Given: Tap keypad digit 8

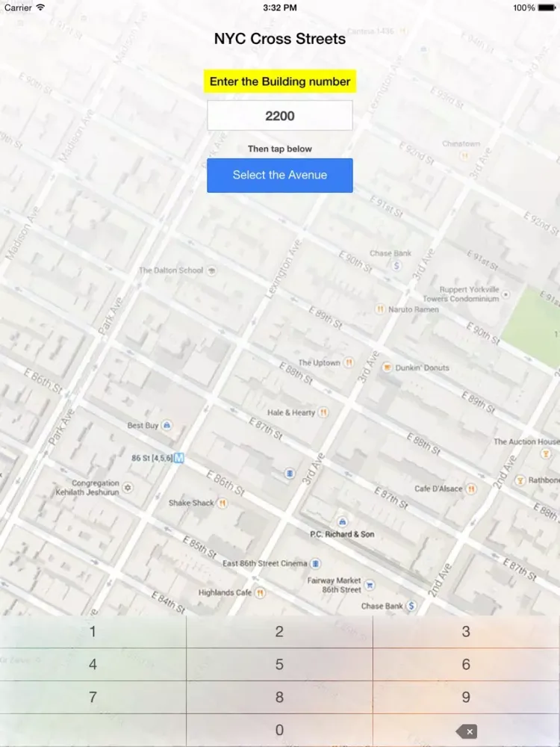Looking at the screenshot, I should tap(279, 697).
